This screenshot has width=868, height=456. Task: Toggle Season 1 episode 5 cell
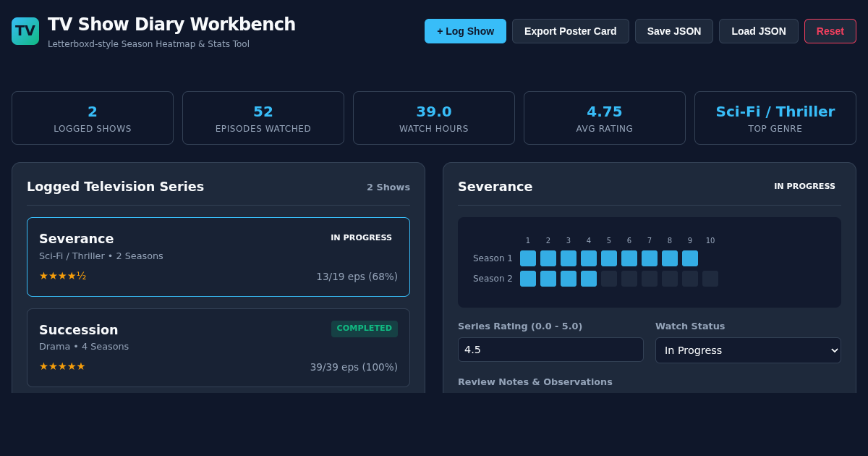click(x=609, y=258)
